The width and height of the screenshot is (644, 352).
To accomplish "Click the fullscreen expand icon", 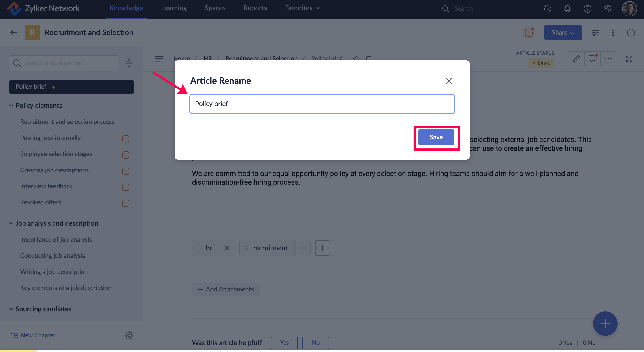I will [629, 59].
